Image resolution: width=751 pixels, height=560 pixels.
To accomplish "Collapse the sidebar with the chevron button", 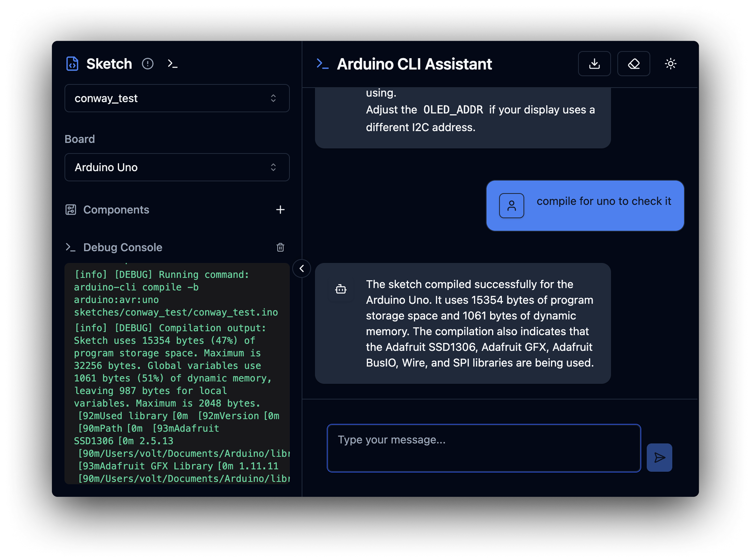I will [x=302, y=269].
